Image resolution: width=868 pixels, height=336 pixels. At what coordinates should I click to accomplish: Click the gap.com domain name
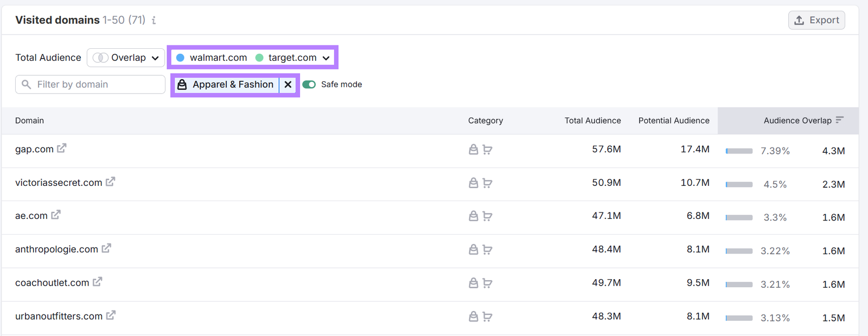click(34, 149)
